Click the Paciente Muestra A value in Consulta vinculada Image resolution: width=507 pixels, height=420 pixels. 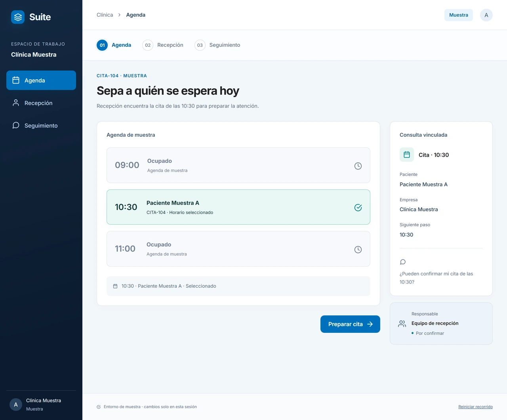pos(423,185)
